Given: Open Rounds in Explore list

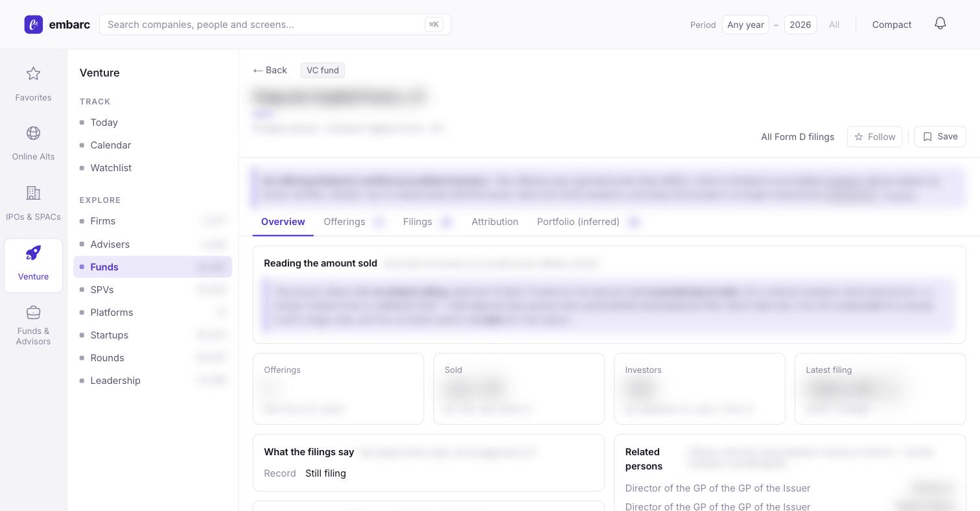Looking at the screenshot, I should [x=152, y=358].
